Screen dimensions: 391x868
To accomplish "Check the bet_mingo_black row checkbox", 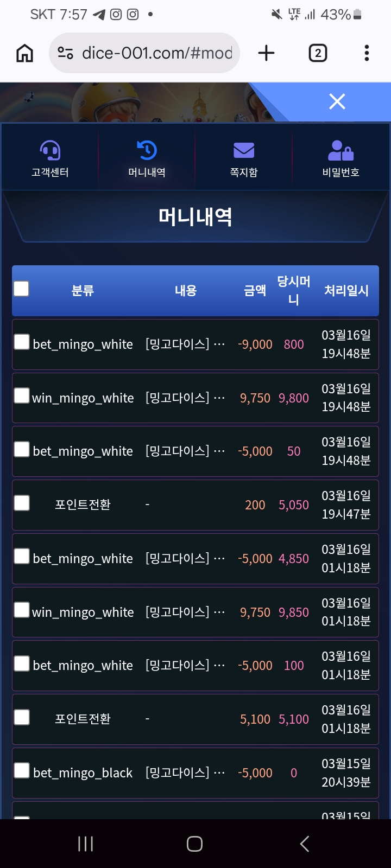I will coord(22,770).
